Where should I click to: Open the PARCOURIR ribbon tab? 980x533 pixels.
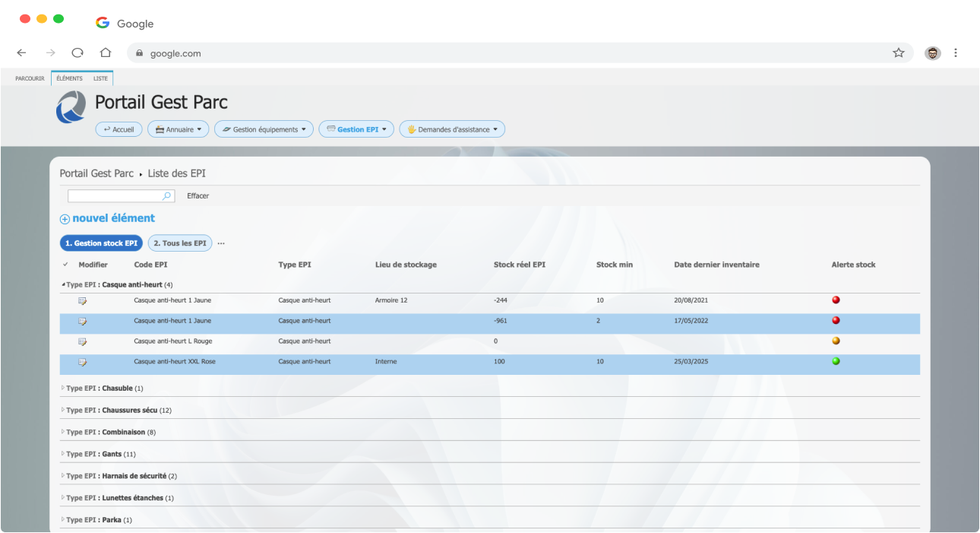(x=30, y=78)
